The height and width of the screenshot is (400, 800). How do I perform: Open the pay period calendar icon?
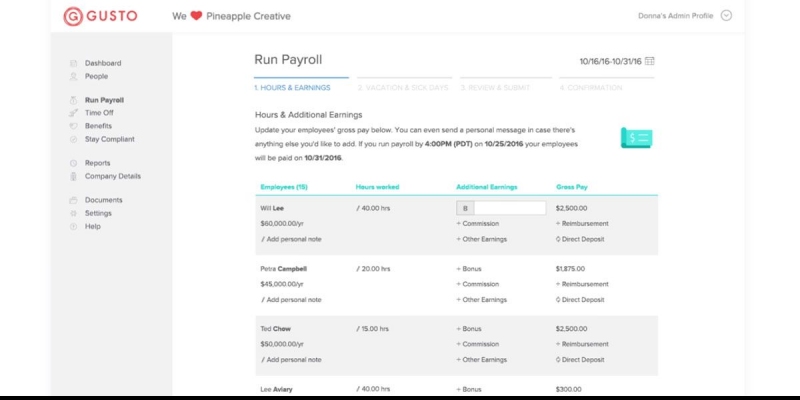[x=649, y=61]
